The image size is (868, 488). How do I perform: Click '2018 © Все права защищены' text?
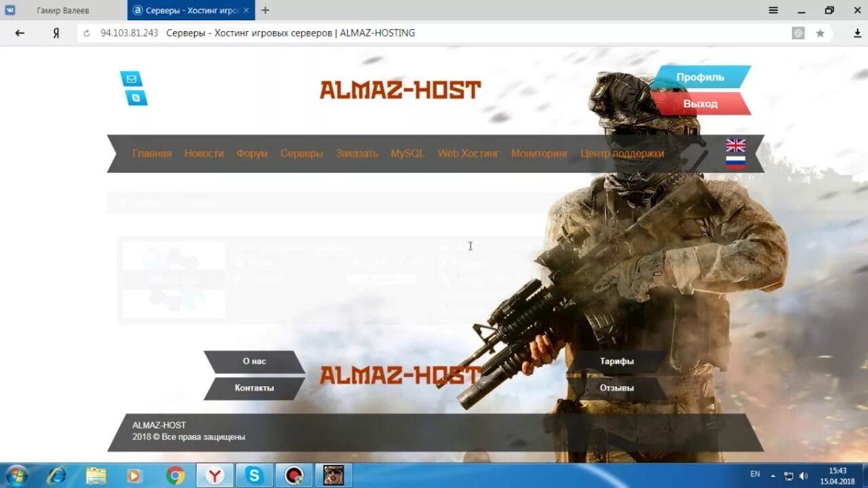coord(189,437)
